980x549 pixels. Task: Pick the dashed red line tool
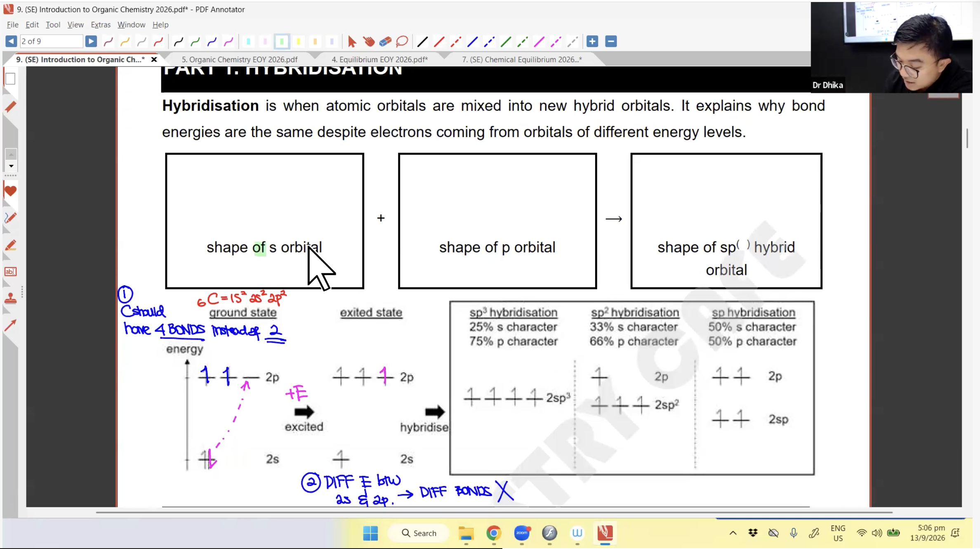pyautogui.click(x=456, y=41)
